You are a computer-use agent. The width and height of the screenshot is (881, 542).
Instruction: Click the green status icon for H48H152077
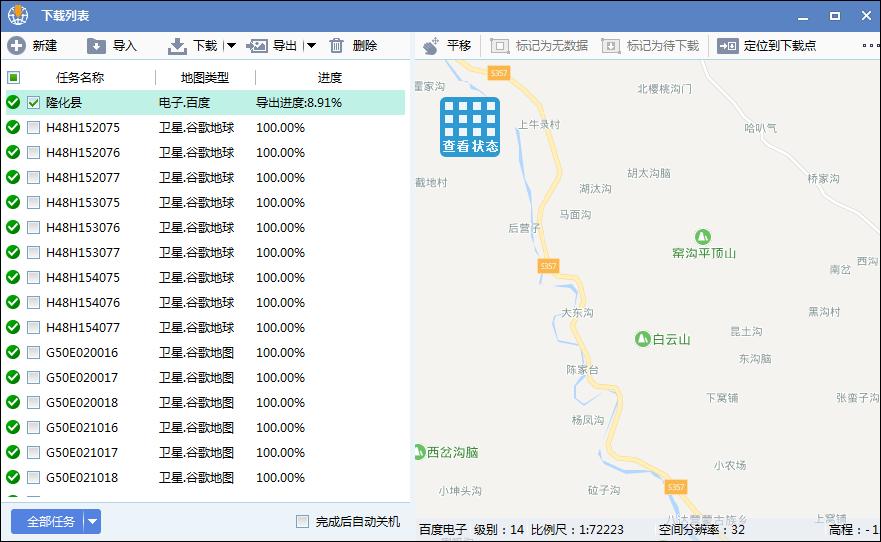click(13, 177)
